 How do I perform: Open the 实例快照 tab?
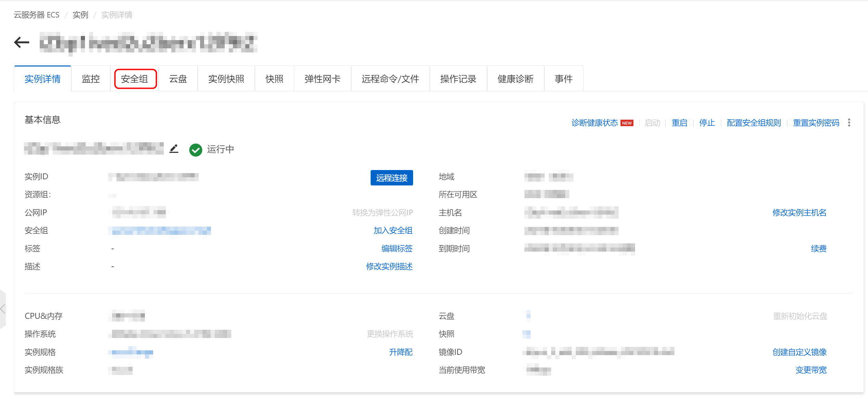tap(226, 79)
